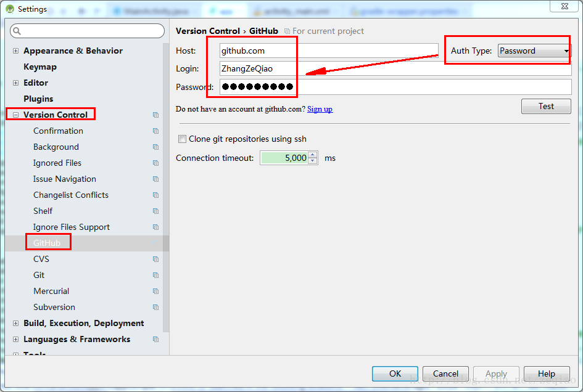Open Git settings page

39,275
